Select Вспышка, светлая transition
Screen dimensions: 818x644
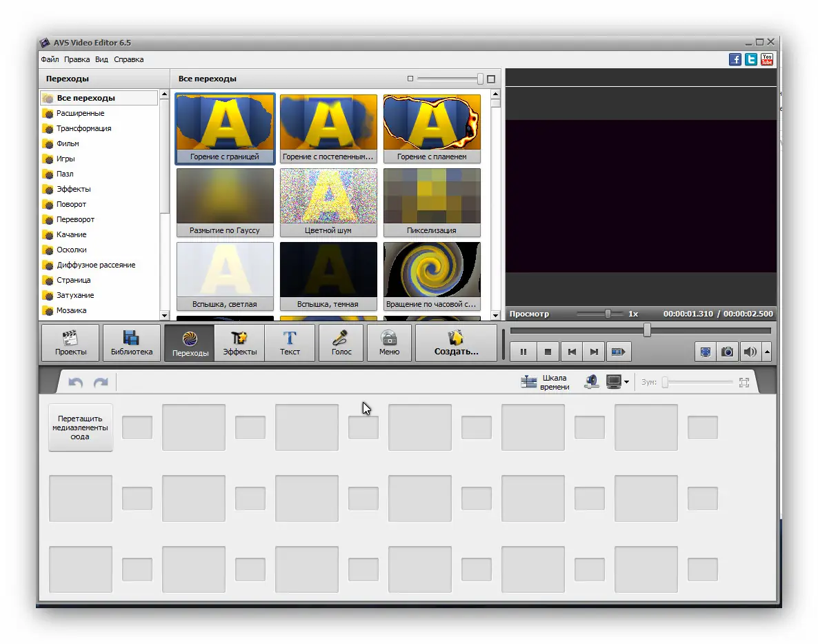click(x=225, y=276)
